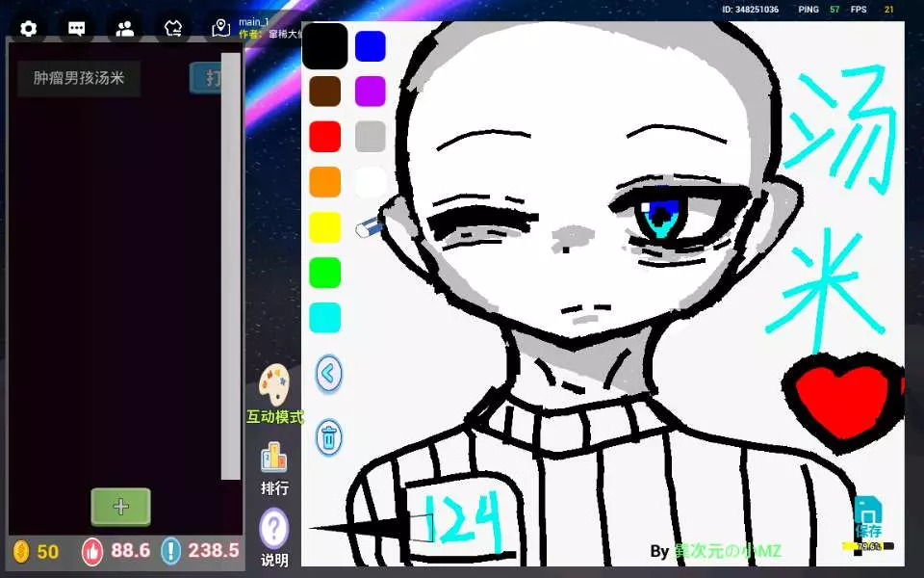Image resolution: width=924 pixels, height=578 pixels.
Task: Click the blue exclamation info icon
Action: pyautogui.click(x=171, y=551)
